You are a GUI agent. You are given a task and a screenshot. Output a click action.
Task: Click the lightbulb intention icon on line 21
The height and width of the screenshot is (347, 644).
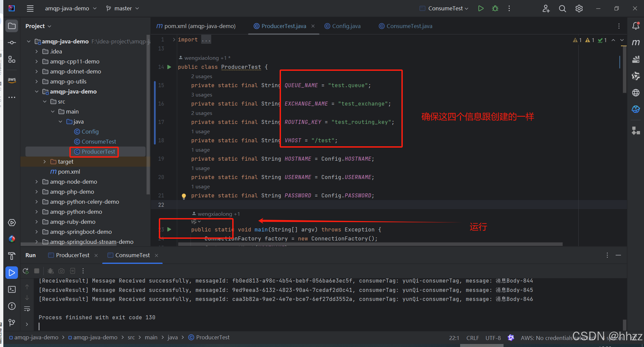(184, 196)
